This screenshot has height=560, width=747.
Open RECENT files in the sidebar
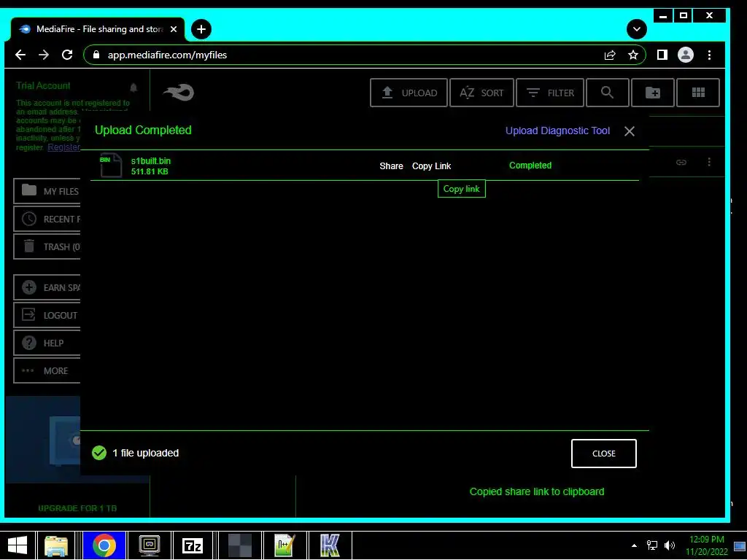point(47,219)
